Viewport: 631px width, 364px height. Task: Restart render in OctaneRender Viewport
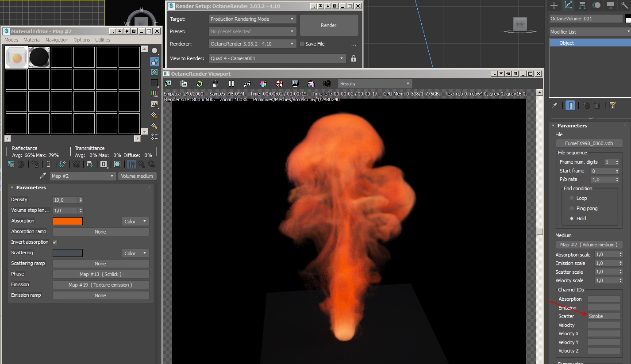200,84
